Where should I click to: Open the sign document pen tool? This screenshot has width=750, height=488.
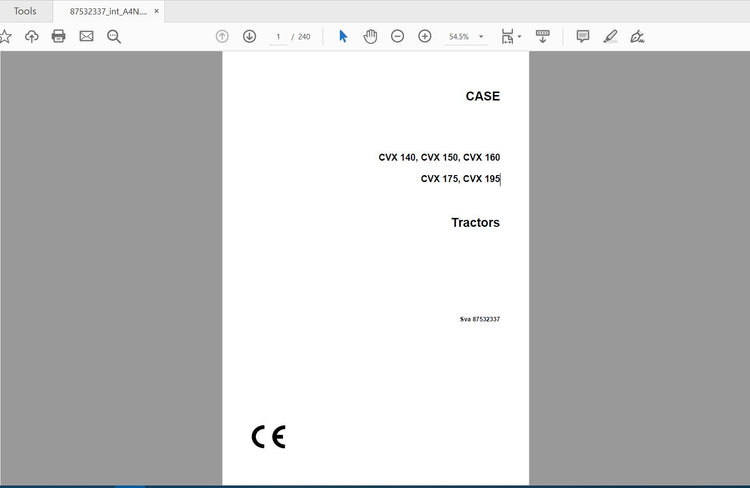tap(637, 36)
